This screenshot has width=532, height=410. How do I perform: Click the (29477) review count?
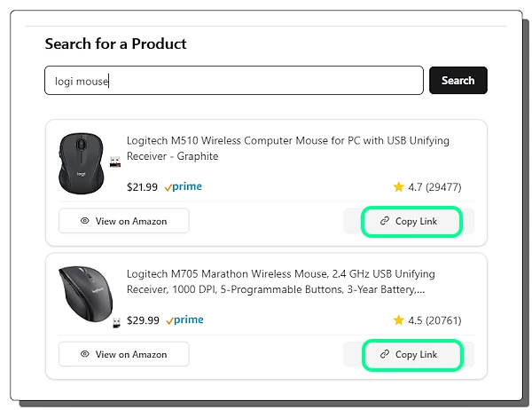click(443, 187)
